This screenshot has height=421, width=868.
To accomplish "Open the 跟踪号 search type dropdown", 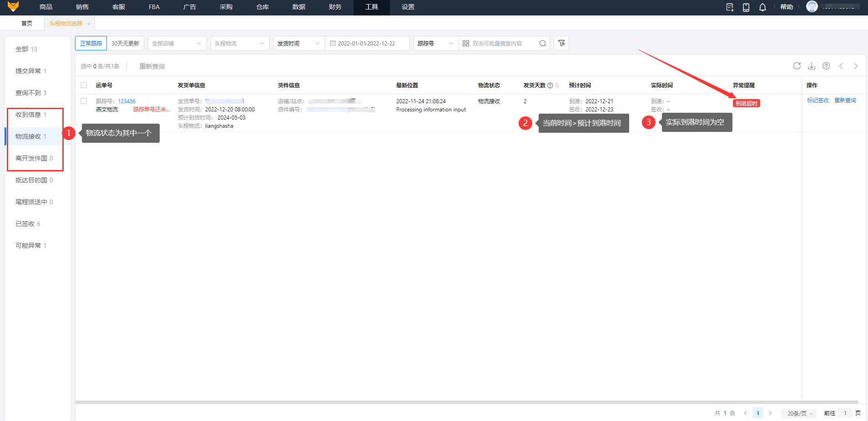I will [x=436, y=43].
